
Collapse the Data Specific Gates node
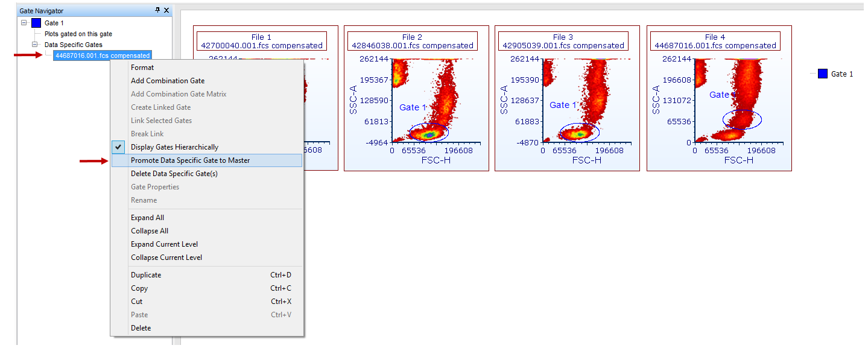click(35, 45)
